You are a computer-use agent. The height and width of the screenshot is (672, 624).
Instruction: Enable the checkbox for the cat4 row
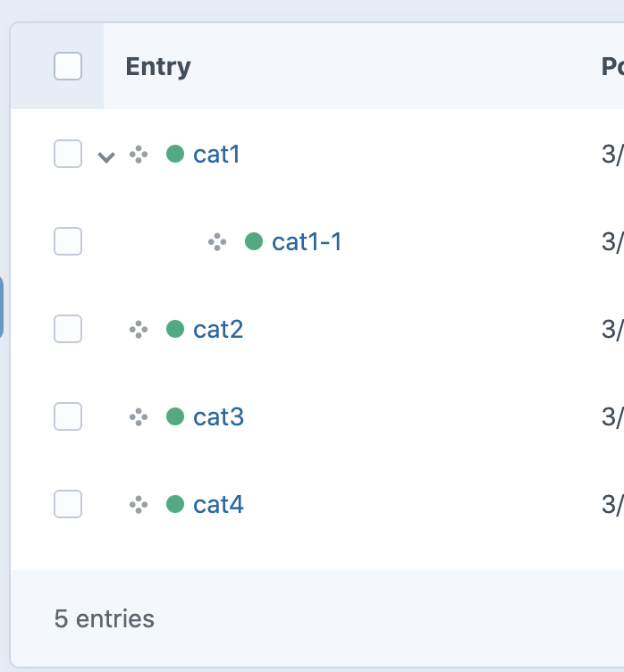coord(68,504)
